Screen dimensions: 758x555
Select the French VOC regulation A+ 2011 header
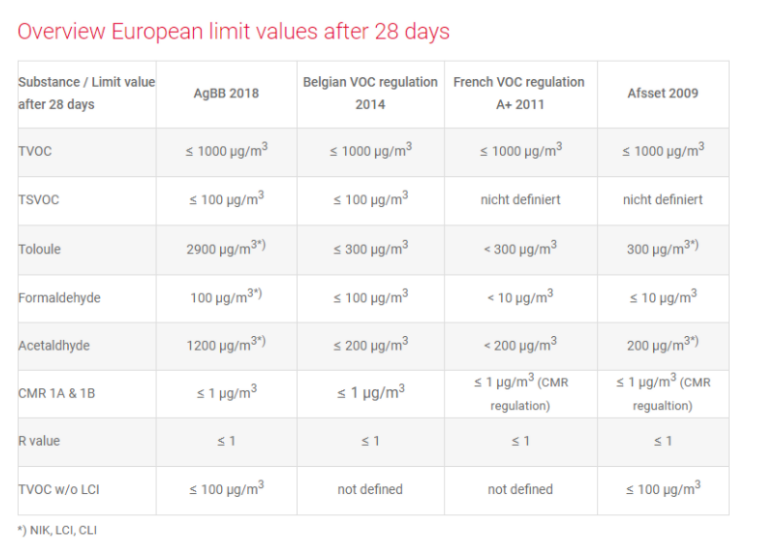pos(519,93)
